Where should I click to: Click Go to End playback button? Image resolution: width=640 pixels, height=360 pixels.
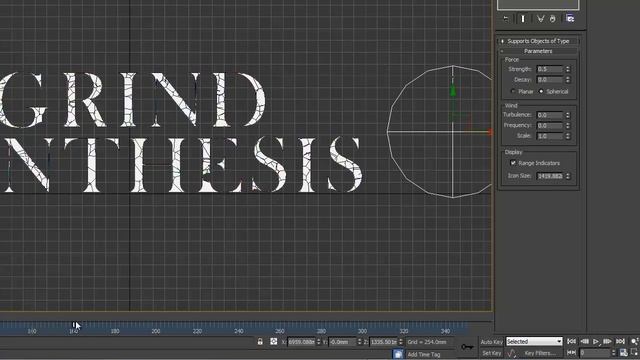coord(620,341)
